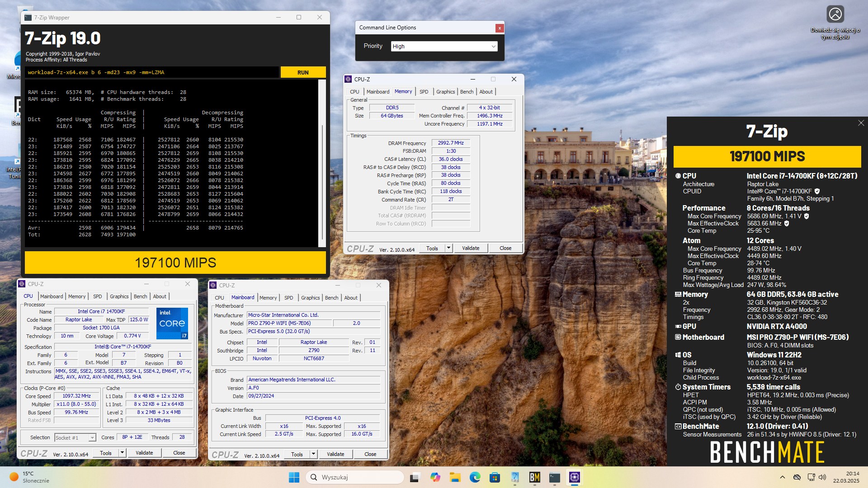Click the Intel Core i7 logo badge
The height and width of the screenshot is (488, 868).
click(x=172, y=324)
